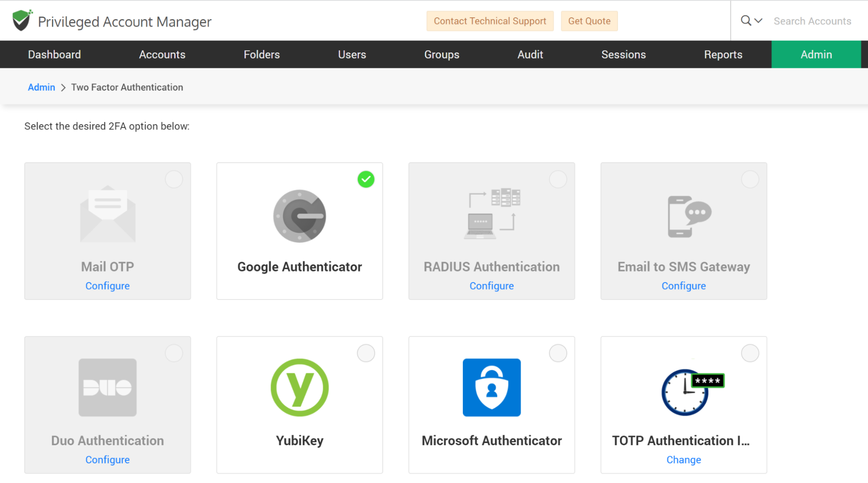Click the Google Authenticator logo icon
Viewport: 868px width, 483px height.
(299, 216)
